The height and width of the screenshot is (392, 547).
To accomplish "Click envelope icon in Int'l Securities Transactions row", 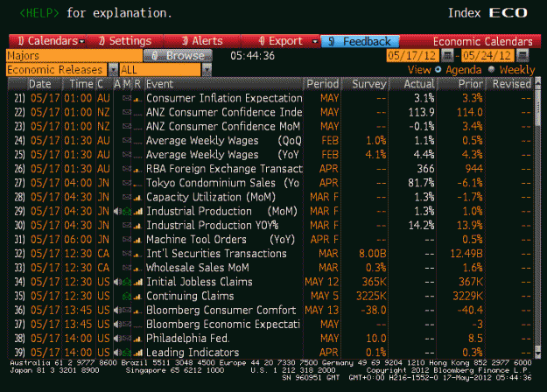I will click(127, 254).
